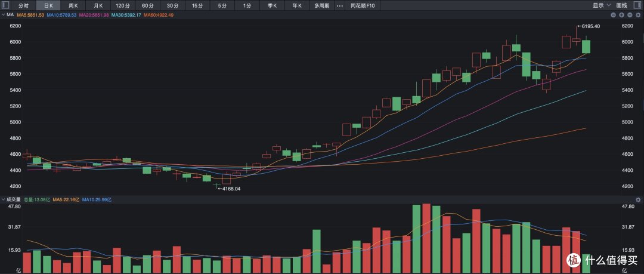Viewport: 644px width, 274px height.
Task: Toggle the right sidebar panel icon
Action: coord(638,5)
